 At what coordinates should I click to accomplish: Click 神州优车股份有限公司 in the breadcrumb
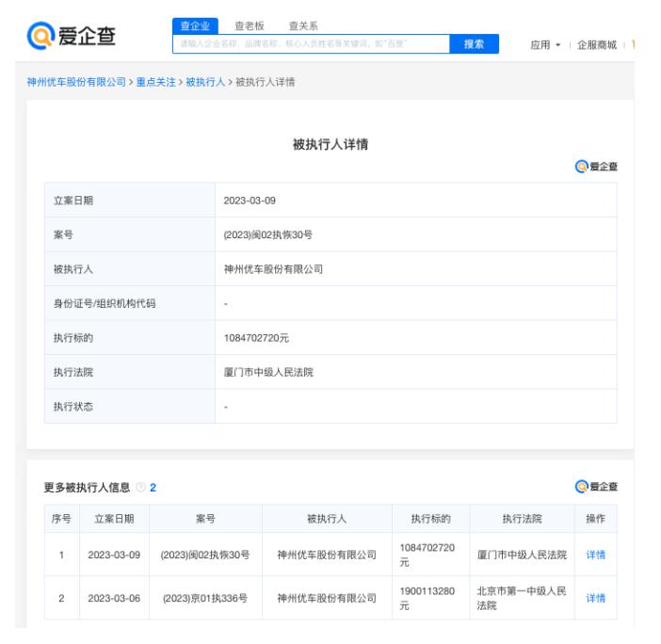[76, 83]
